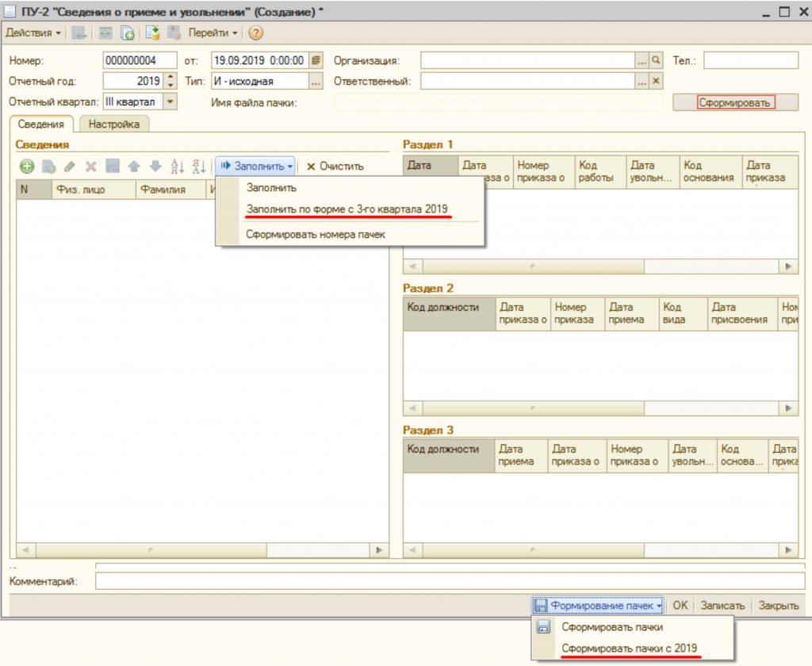This screenshot has height=666, width=812.
Task: Click the sort descending icon in Сведения toolbar
Action: pos(198,166)
